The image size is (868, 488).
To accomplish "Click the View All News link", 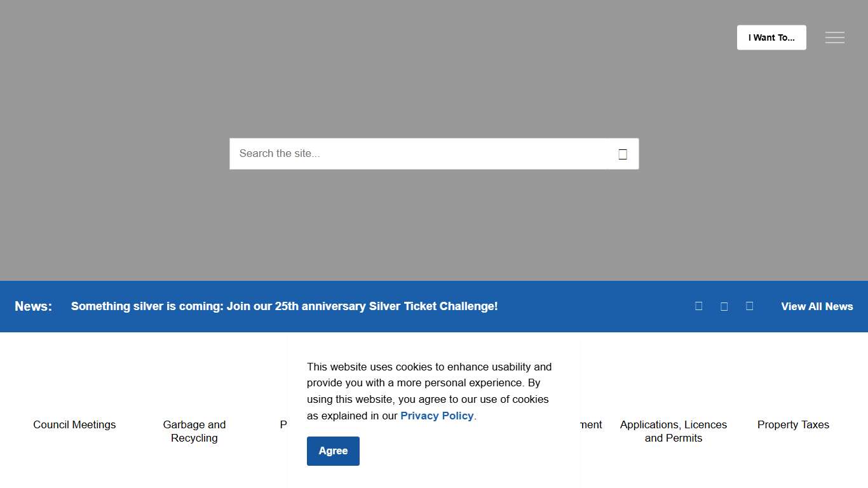I will (817, 306).
